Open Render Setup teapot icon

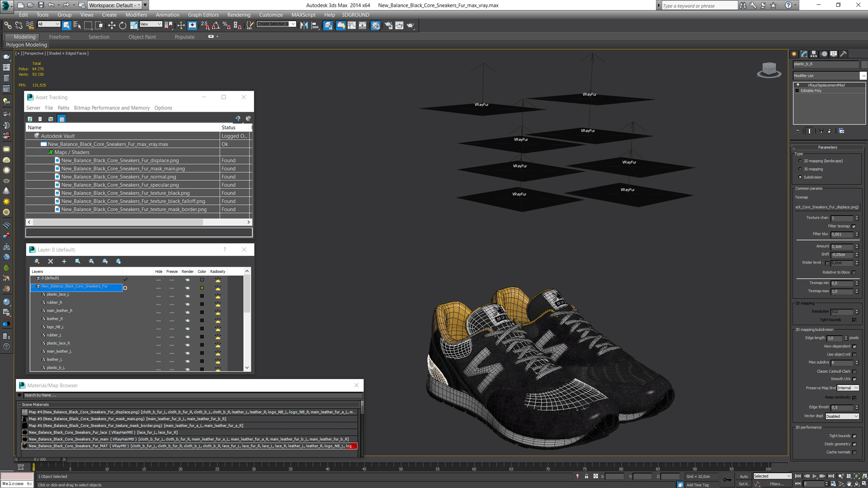click(x=388, y=25)
